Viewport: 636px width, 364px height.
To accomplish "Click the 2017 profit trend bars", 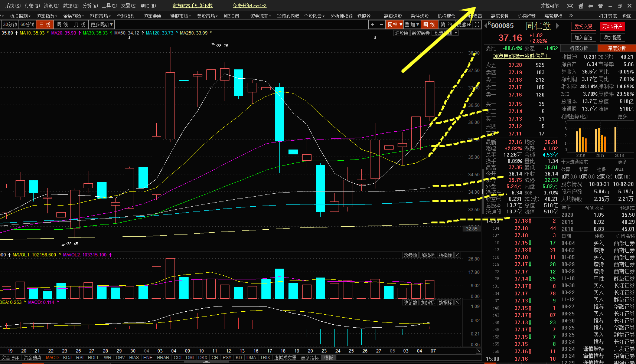I will tap(600, 140).
